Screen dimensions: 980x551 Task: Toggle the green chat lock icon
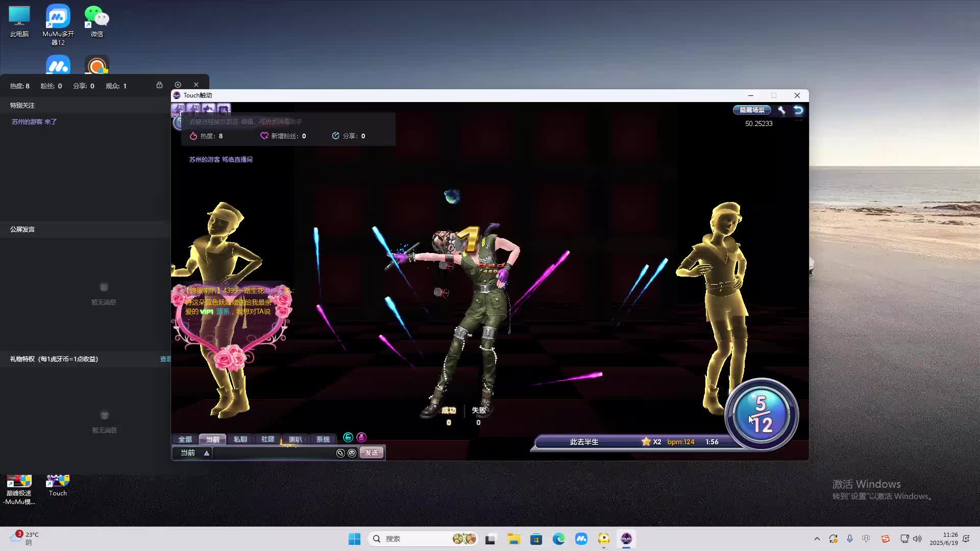click(x=348, y=437)
